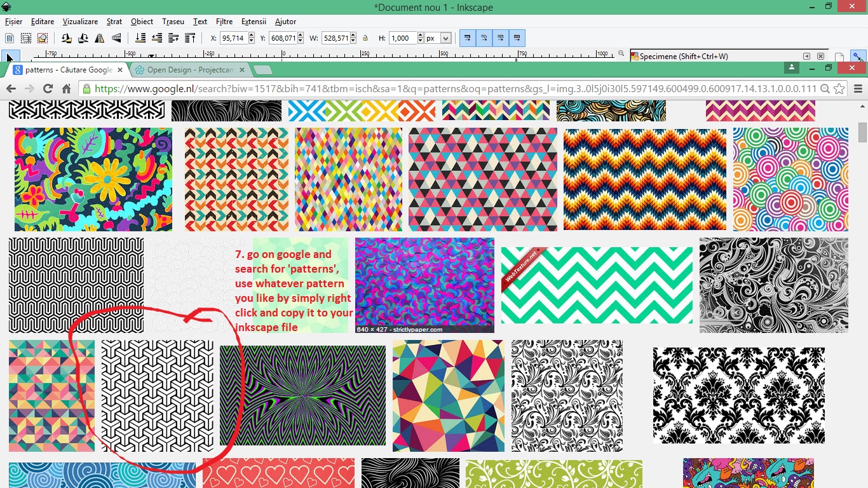Click the new document icon at right
The height and width of the screenshot is (488, 868).
[x=839, y=57]
